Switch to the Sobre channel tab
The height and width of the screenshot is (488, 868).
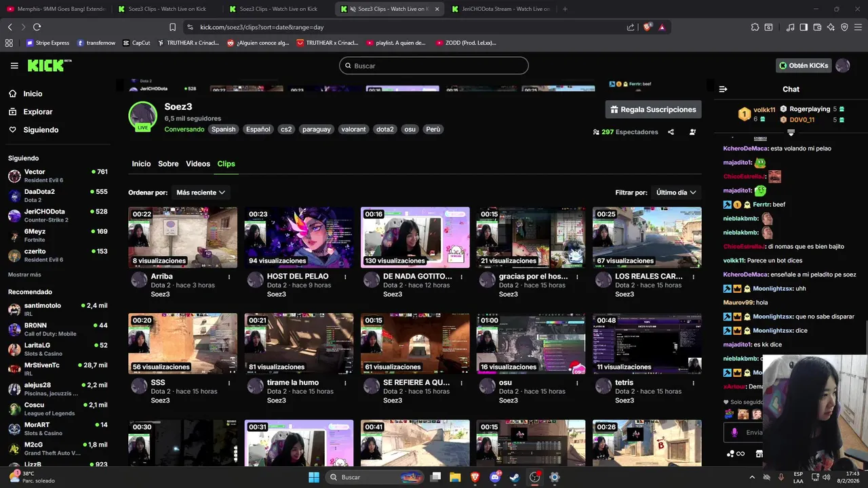pos(168,164)
